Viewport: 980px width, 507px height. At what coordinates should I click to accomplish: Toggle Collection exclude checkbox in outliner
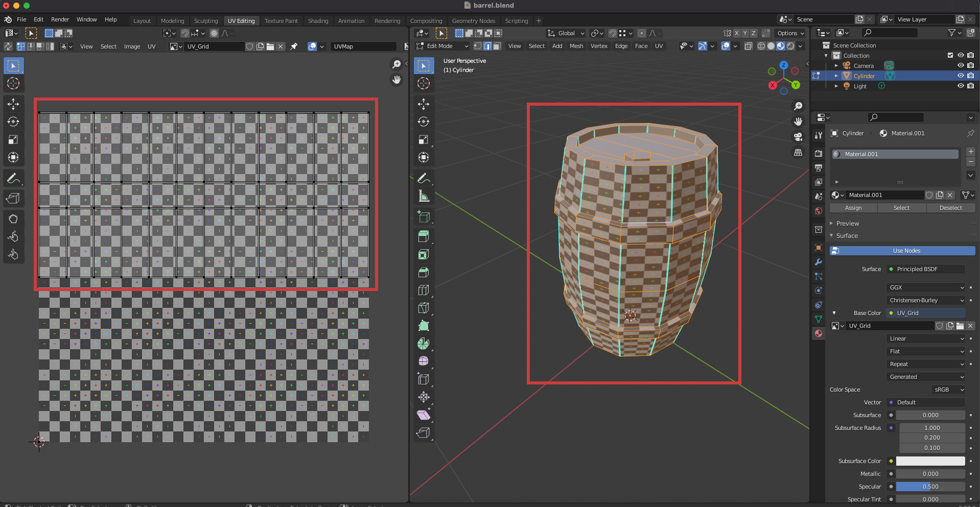point(950,55)
